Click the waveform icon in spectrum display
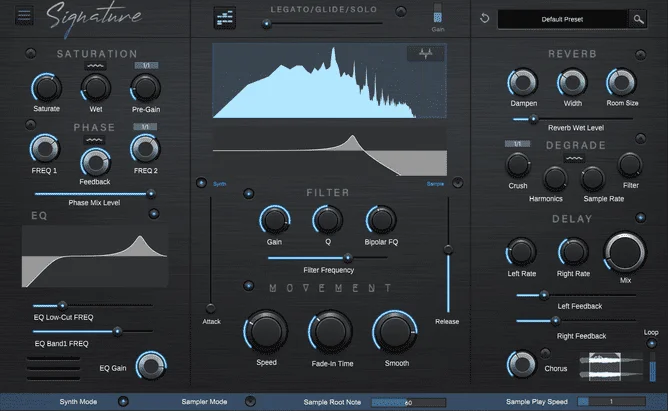This screenshot has height=411, width=668. point(425,54)
